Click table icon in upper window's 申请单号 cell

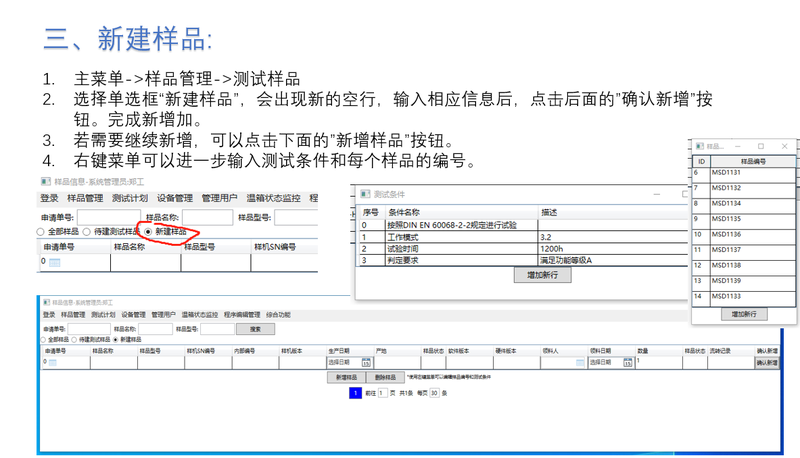55,263
